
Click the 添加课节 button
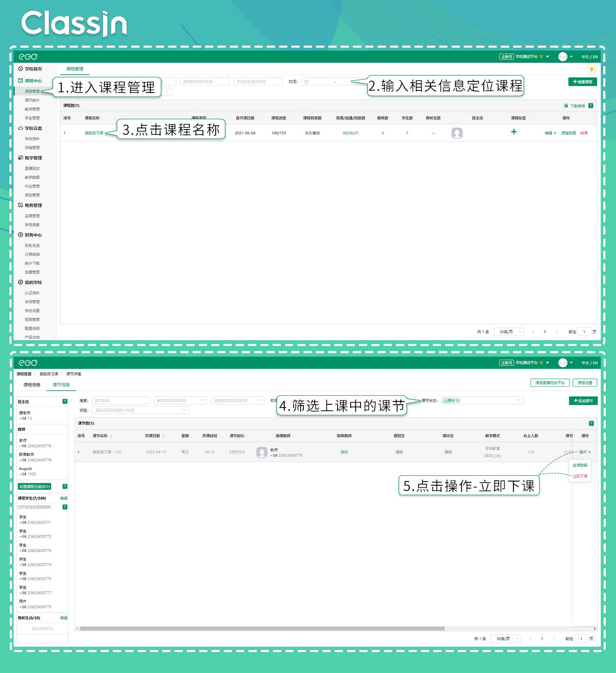pyautogui.click(x=583, y=401)
